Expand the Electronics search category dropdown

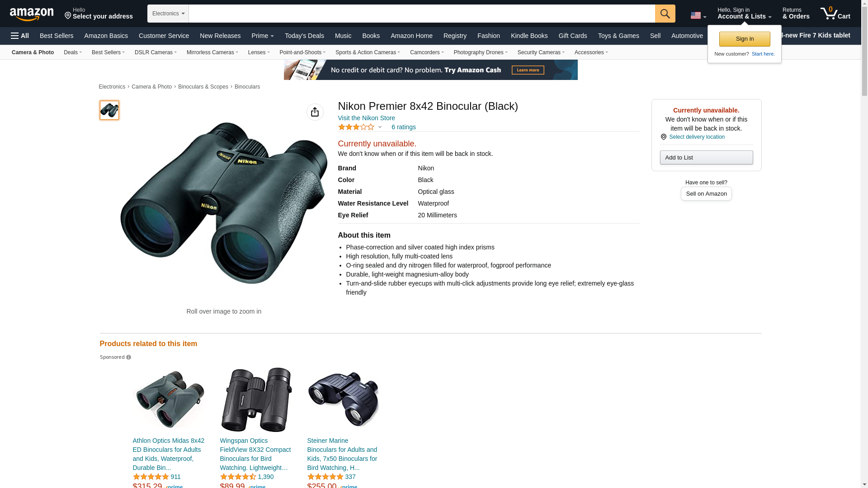(168, 14)
